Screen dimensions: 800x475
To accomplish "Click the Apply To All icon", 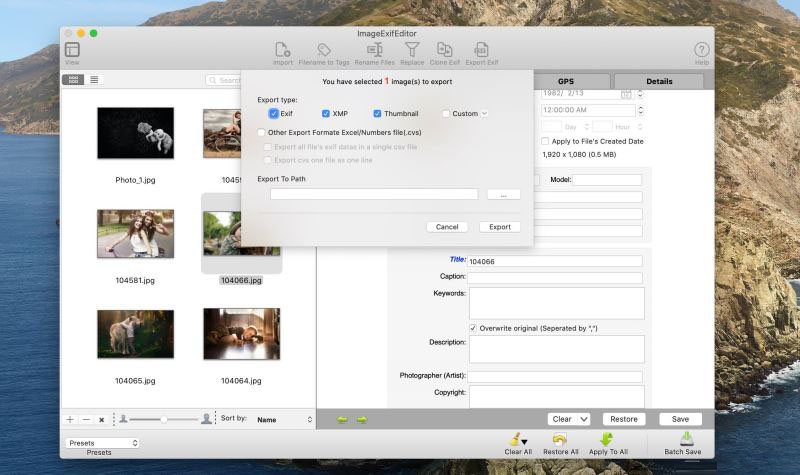I will point(607,439).
